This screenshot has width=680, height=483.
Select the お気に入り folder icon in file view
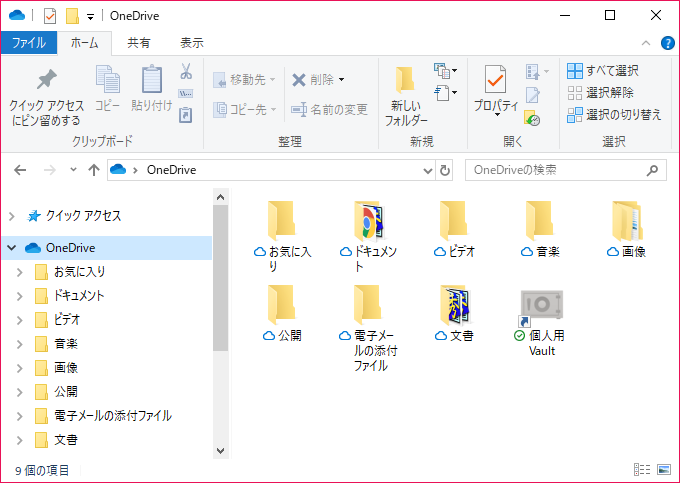pyautogui.click(x=282, y=221)
